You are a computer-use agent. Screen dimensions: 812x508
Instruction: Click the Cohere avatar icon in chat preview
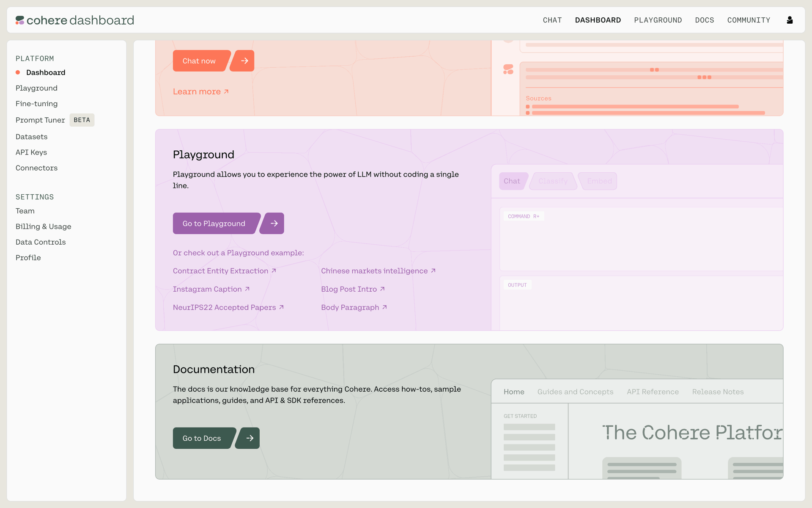(x=508, y=69)
